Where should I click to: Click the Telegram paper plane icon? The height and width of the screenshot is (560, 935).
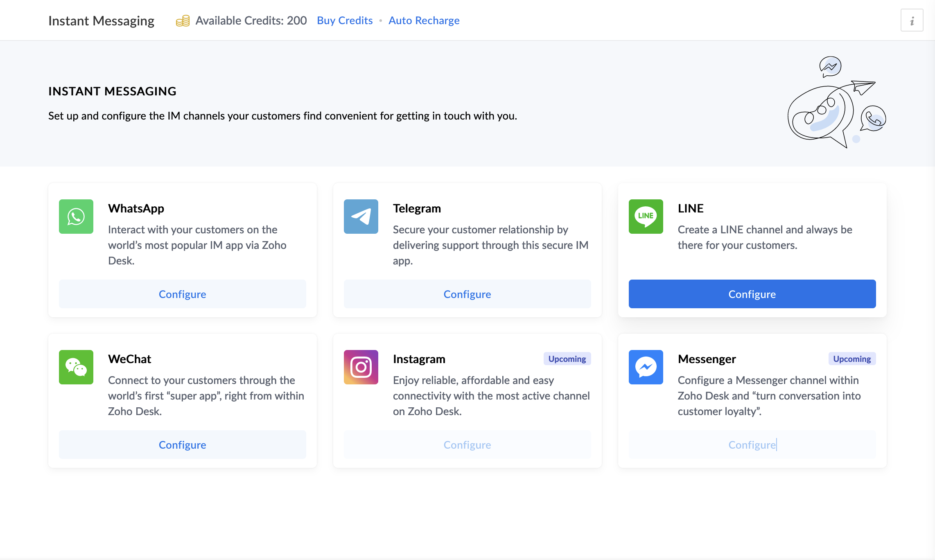(x=361, y=217)
